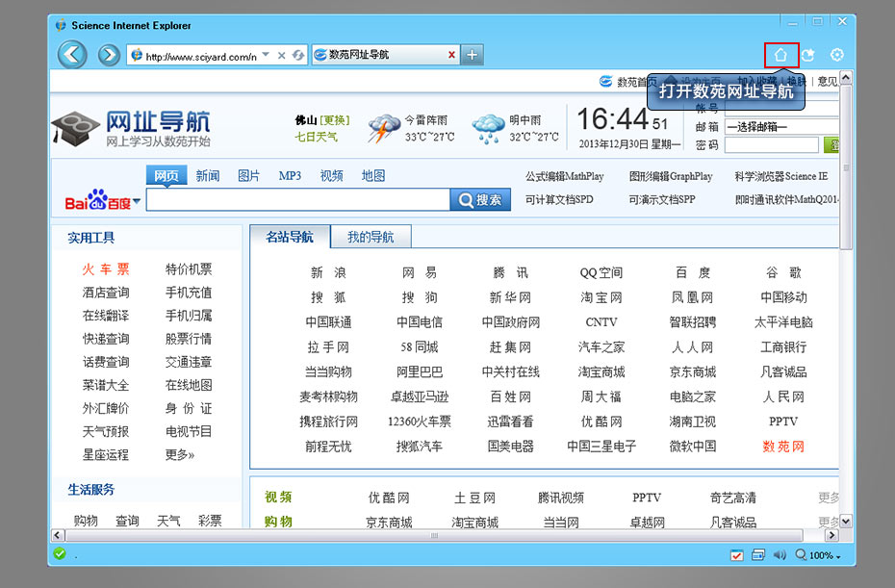
Task: Open a new tab with the plus button
Action: click(x=473, y=55)
